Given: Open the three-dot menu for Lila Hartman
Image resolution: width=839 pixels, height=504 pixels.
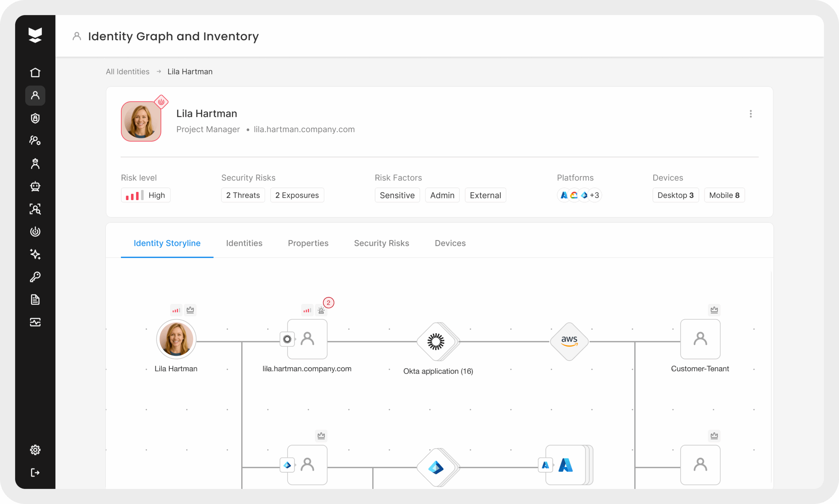Looking at the screenshot, I should [750, 114].
